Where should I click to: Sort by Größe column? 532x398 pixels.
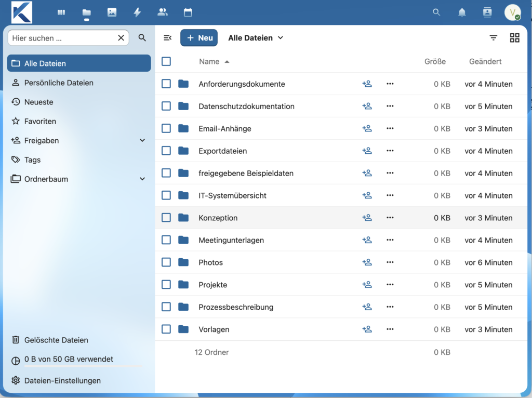coord(435,61)
